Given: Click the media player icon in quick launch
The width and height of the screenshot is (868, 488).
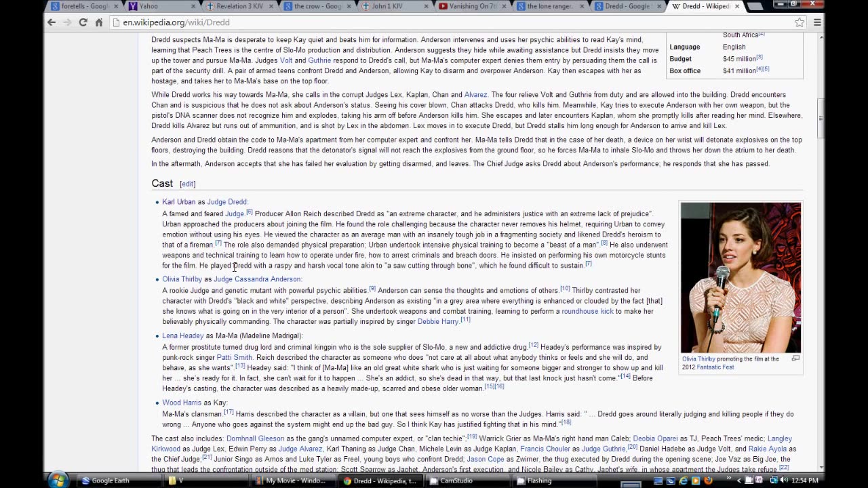Looking at the screenshot, I should coord(695,481).
